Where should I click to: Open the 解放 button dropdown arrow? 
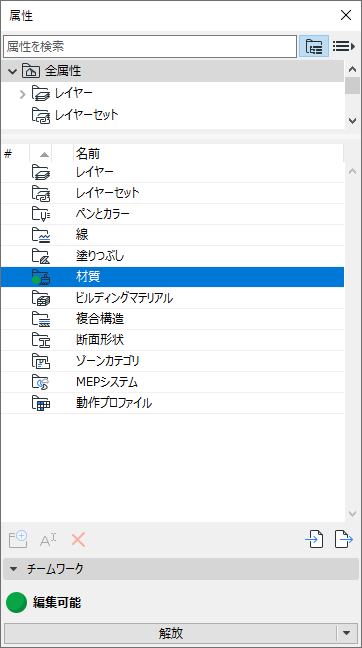tap(347, 633)
